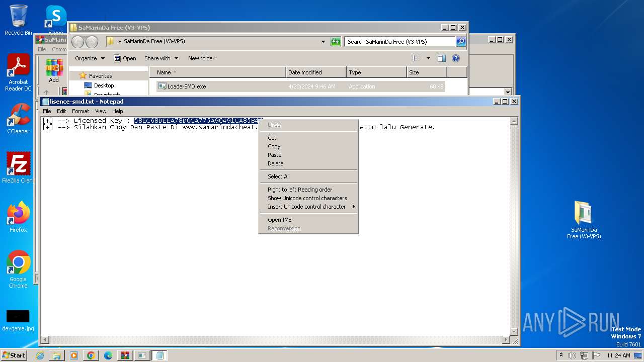This screenshot has width=644, height=362.
Task: Click the taskbar clock 11:24 AM
Action: click(x=618, y=355)
